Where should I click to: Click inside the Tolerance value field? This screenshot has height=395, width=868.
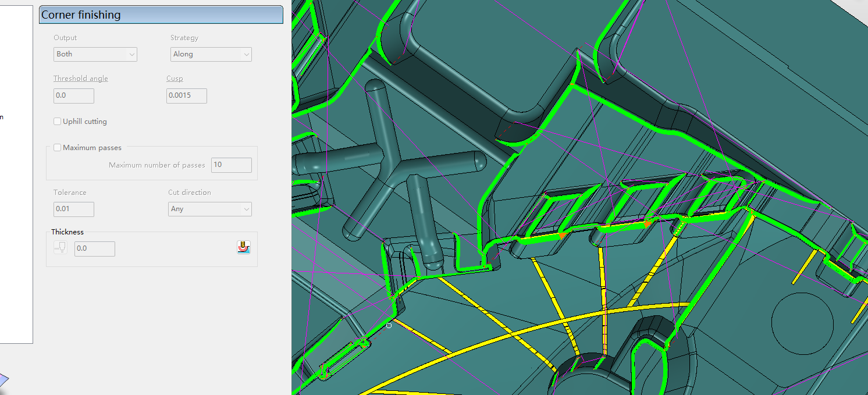(73, 209)
